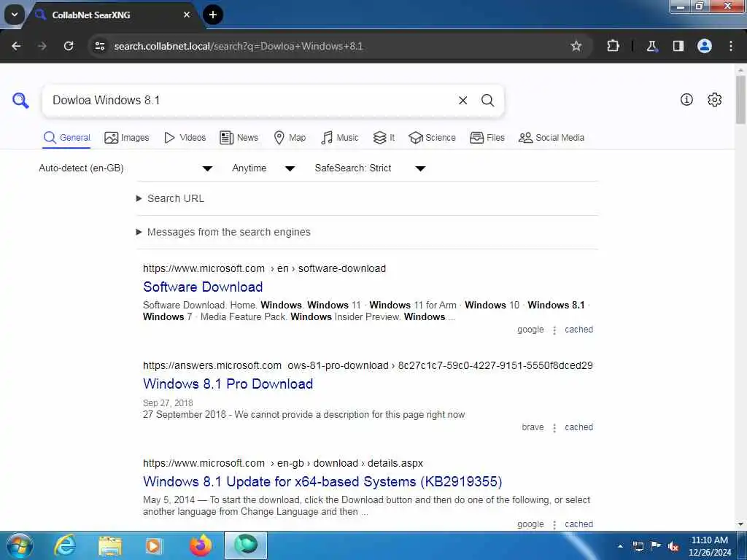Viewport: 747px width, 560px height.
Task: Reload the page
Action: [69, 46]
